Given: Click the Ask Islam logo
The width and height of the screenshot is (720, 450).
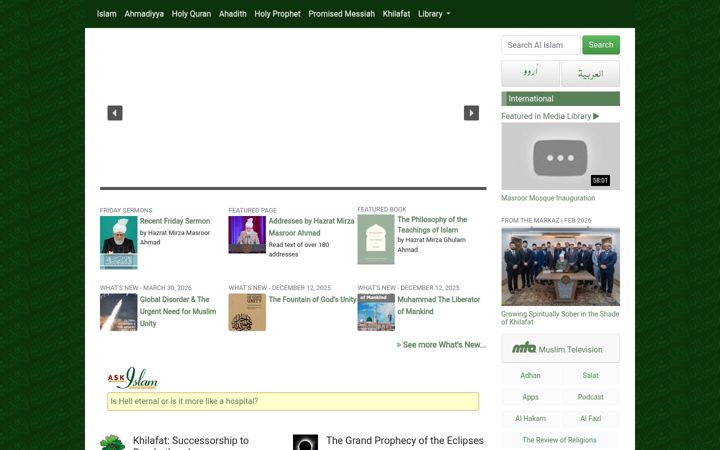Looking at the screenshot, I should click(x=133, y=378).
